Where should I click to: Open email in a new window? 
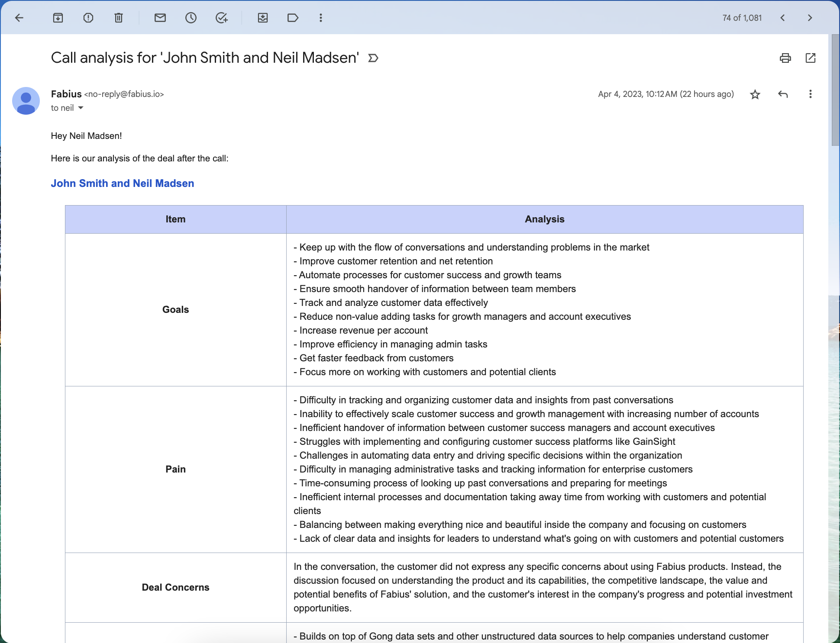[x=811, y=58]
